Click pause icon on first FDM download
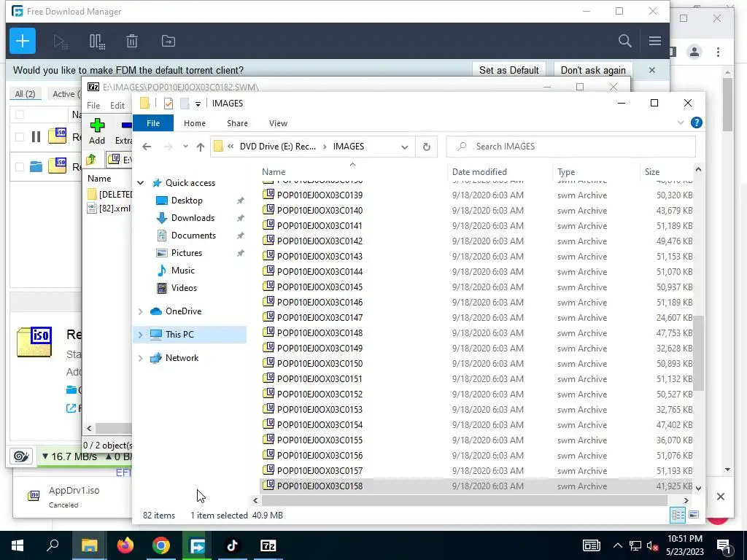 pyautogui.click(x=36, y=137)
